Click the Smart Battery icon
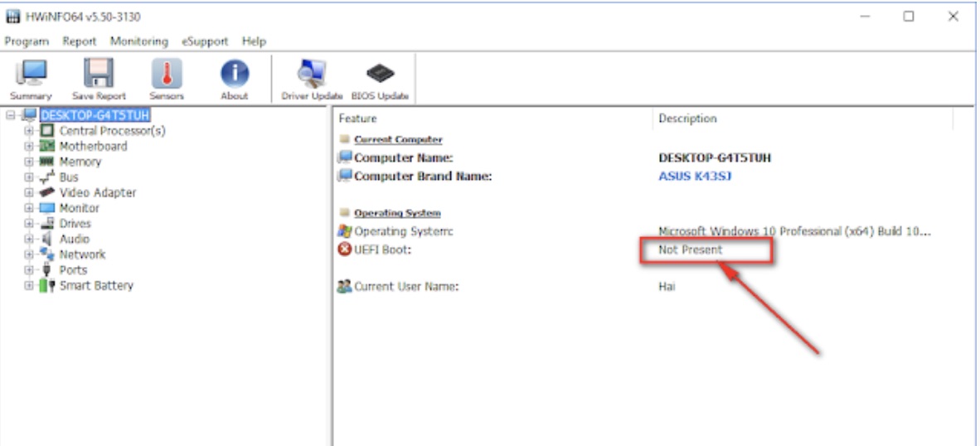Image resolution: width=980 pixels, height=446 pixels. [x=47, y=285]
